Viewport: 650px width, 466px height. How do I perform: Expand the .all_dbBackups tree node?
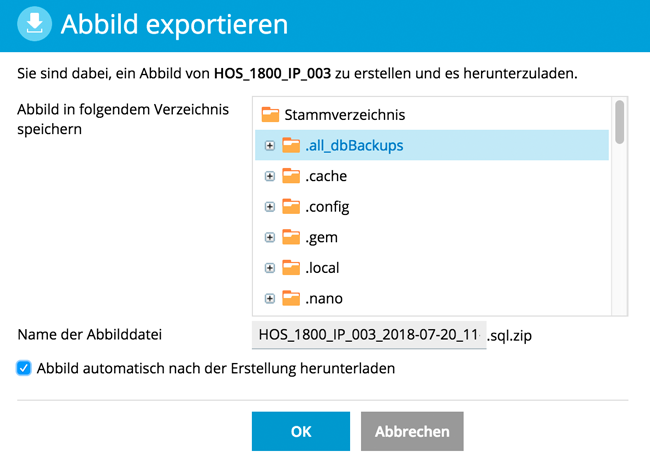pyautogui.click(x=269, y=146)
